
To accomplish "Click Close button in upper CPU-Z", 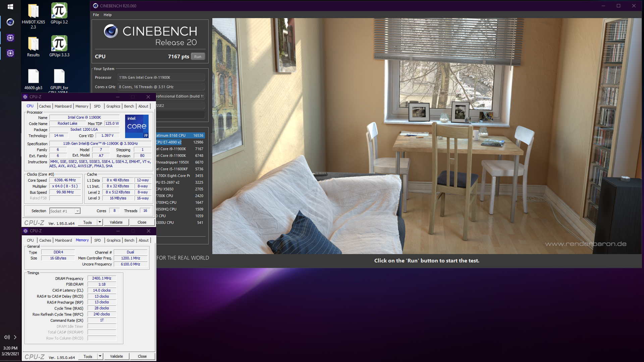I will [x=142, y=222].
